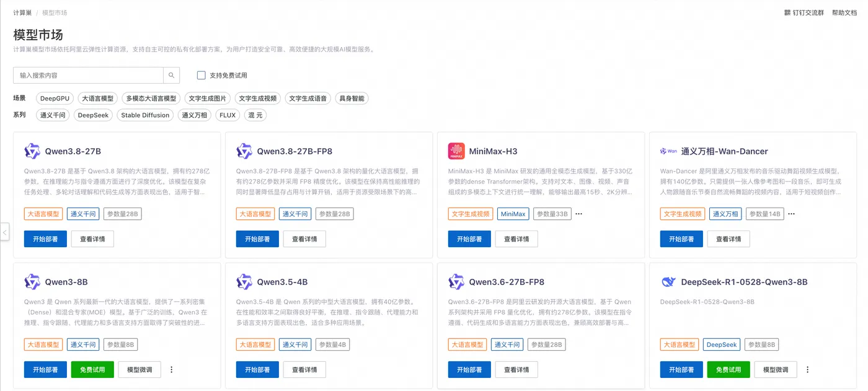Image resolution: width=868 pixels, height=391 pixels.
Task: Click the Qwen3.5-4B model logo
Action: pos(244,282)
